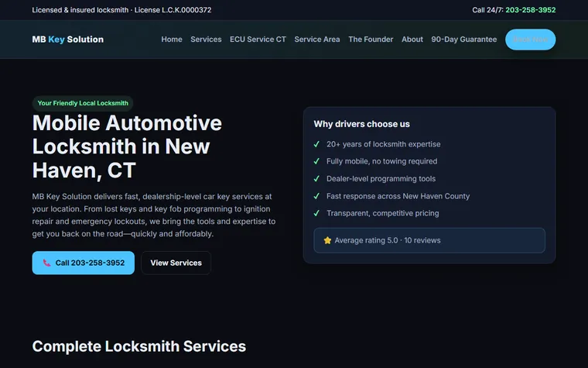Click checkmark beside Fully mobile, no towing
Screen dimensions: 588x368
click(316, 161)
